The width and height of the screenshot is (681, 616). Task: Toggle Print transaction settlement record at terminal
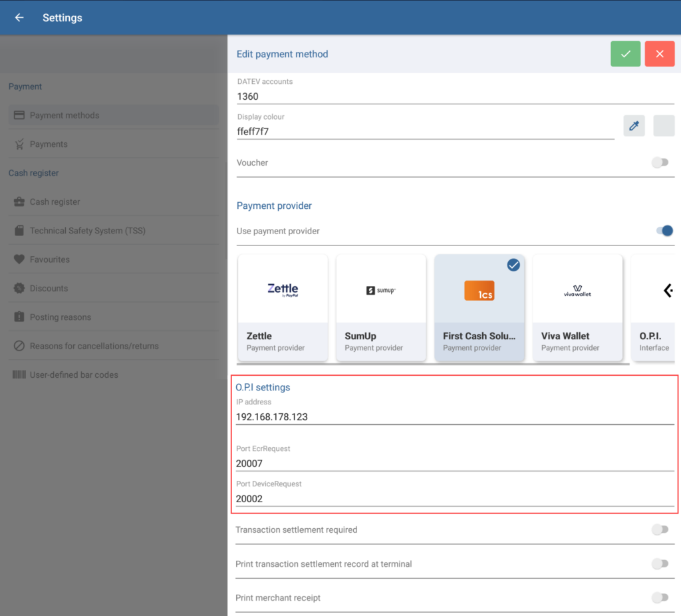pos(660,563)
